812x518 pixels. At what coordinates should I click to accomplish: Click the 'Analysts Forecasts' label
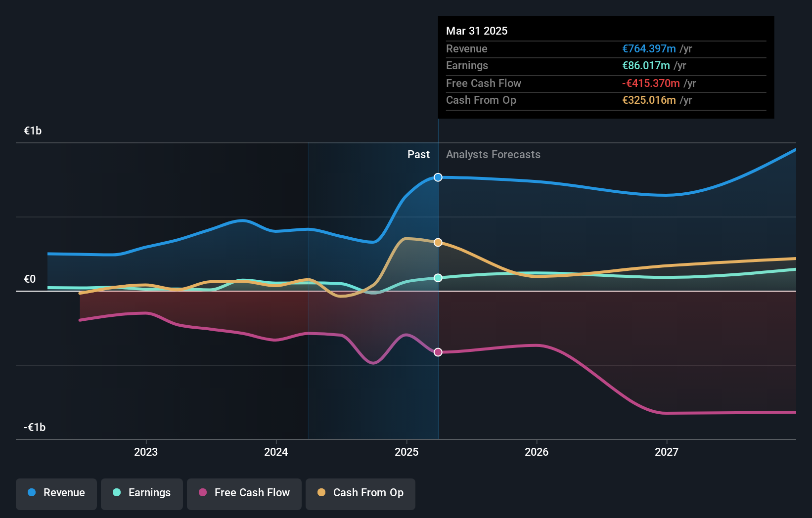[x=493, y=155]
